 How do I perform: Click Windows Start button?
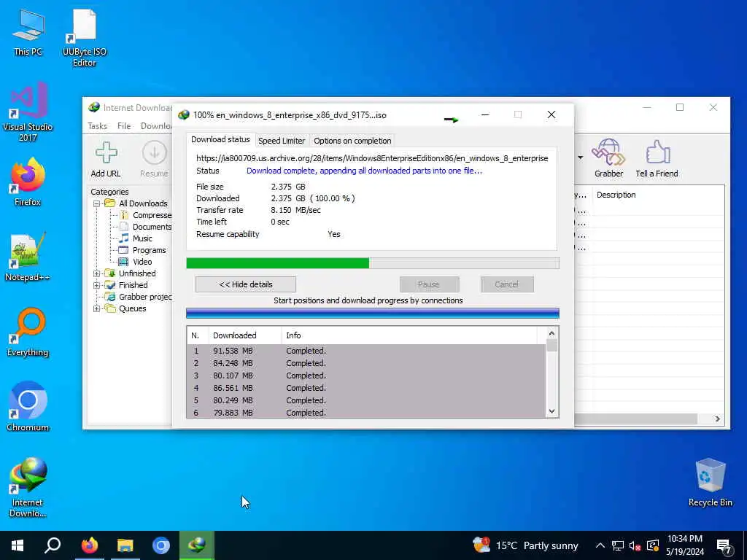point(18,545)
